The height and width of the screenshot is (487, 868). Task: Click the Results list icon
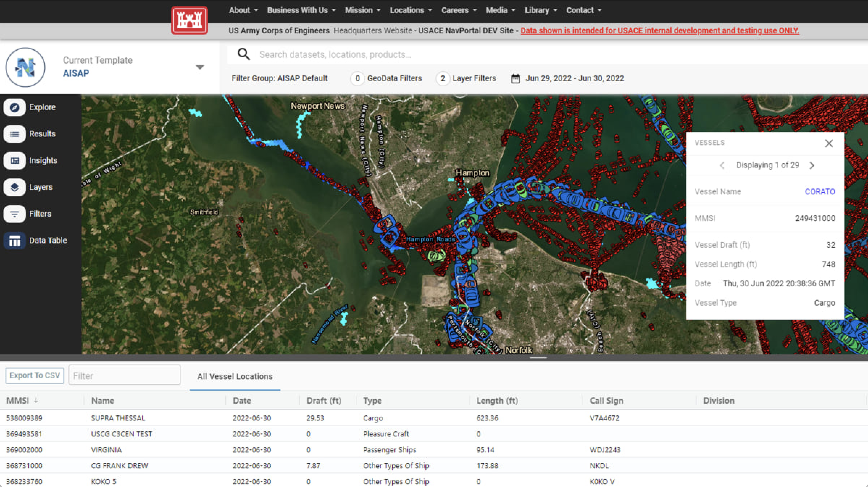pos(14,134)
